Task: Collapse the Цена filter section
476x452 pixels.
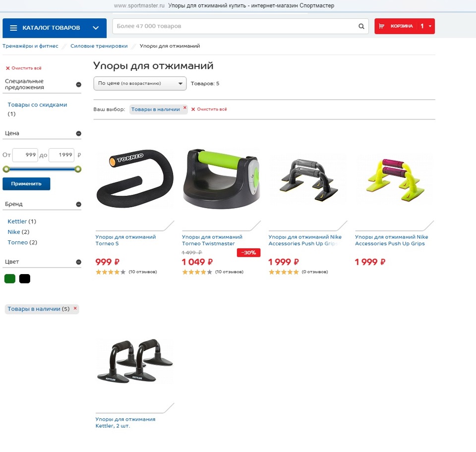Action: [79, 133]
